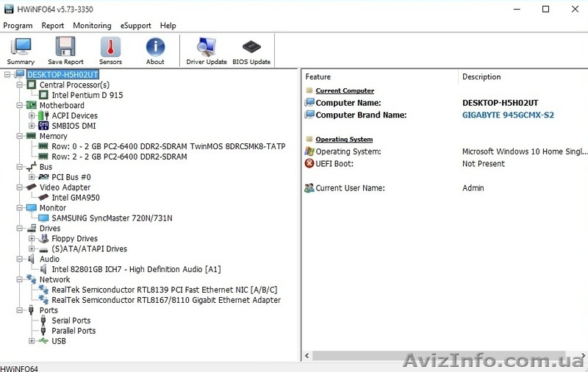Viewport: 588px width, 372px height.
Task: Open the Report menu
Action: 52,26
